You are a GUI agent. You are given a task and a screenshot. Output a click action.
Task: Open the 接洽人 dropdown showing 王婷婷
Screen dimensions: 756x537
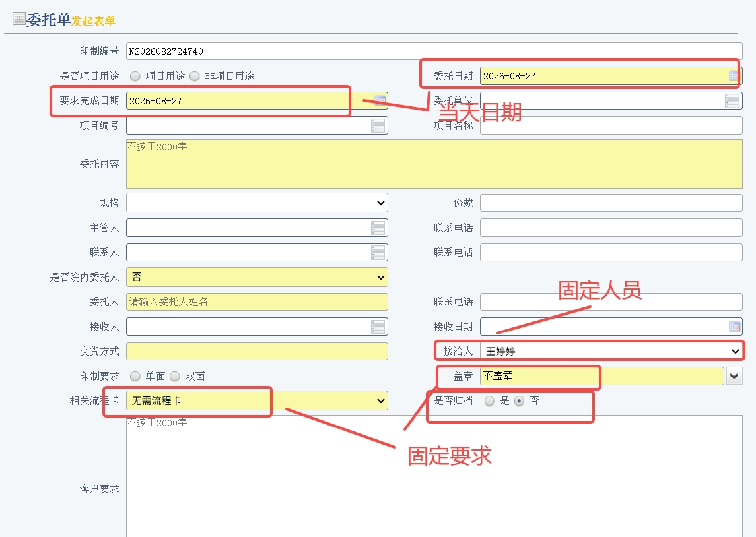point(611,351)
